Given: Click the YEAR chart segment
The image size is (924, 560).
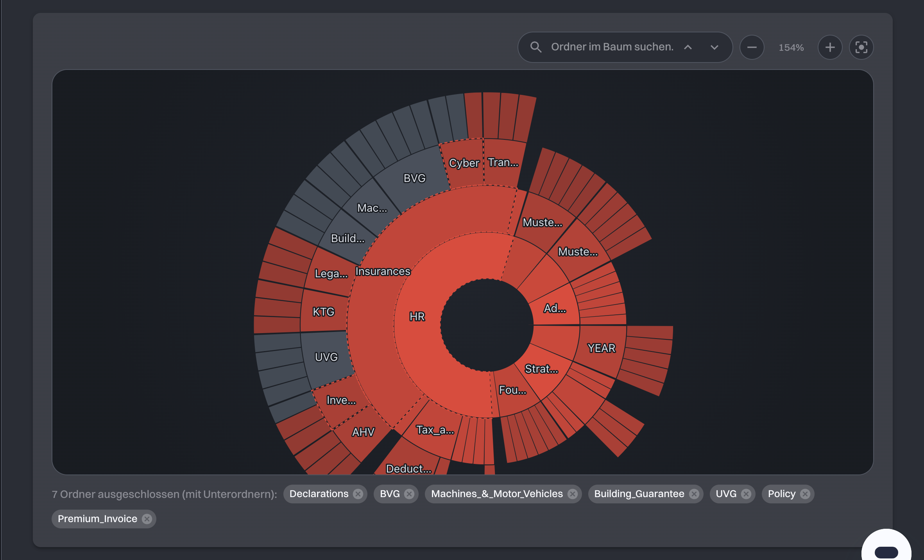Looking at the screenshot, I should (601, 348).
